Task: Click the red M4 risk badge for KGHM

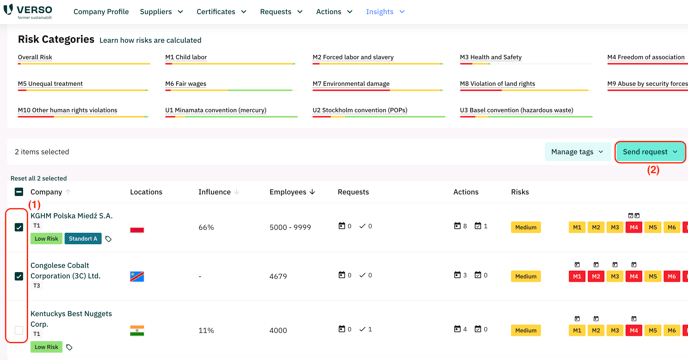Action: (x=634, y=227)
